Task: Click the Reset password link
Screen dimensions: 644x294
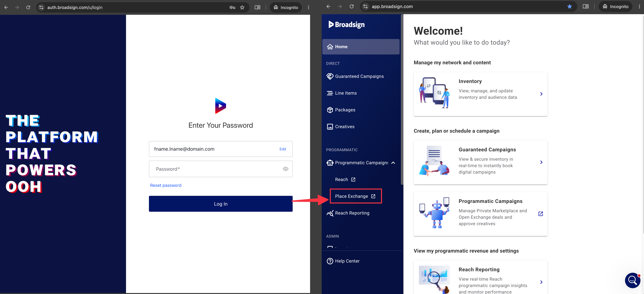Action: point(166,185)
